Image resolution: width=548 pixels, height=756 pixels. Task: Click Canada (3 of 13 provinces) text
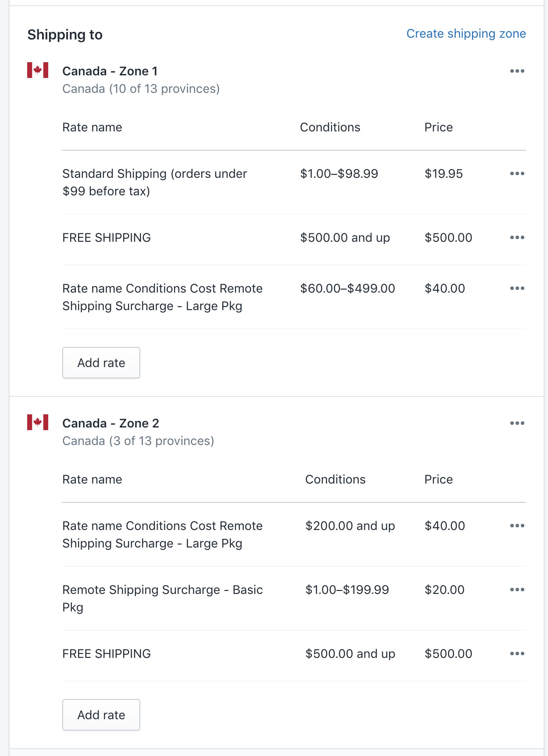[x=138, y=441]
